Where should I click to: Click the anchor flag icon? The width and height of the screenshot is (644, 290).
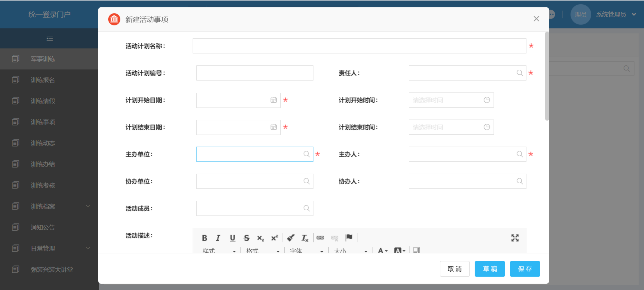pyautogui.click(x=349, y=238)
